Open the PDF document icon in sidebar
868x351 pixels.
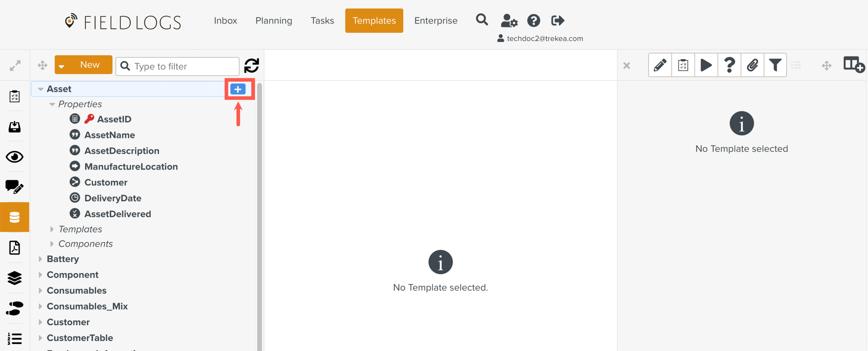pos(15,248)
